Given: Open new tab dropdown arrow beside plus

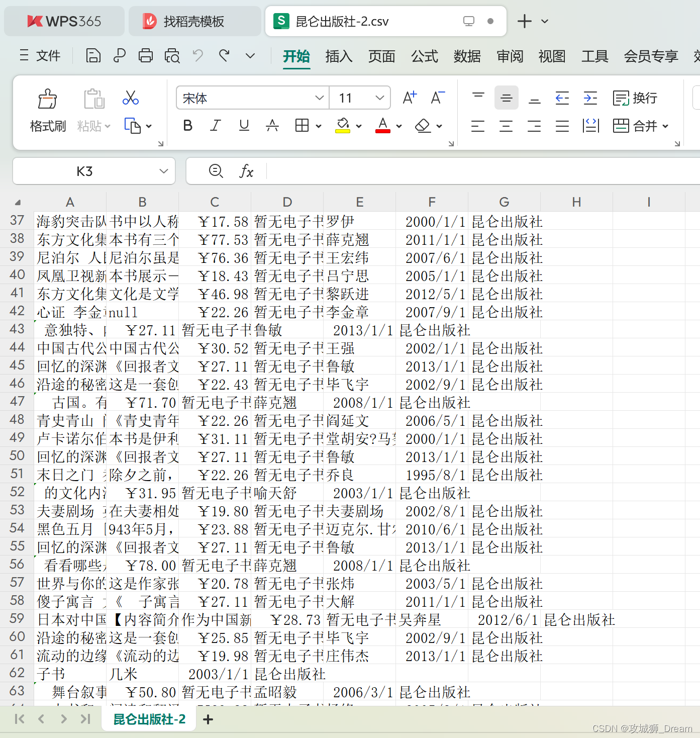Looking at the screenshot, I should coord(545,21).
